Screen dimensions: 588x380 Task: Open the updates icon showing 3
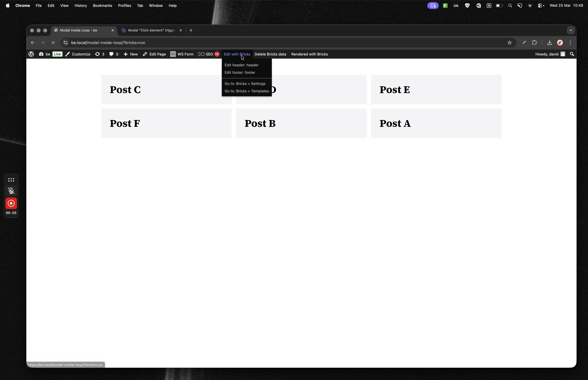click(100, 54)
